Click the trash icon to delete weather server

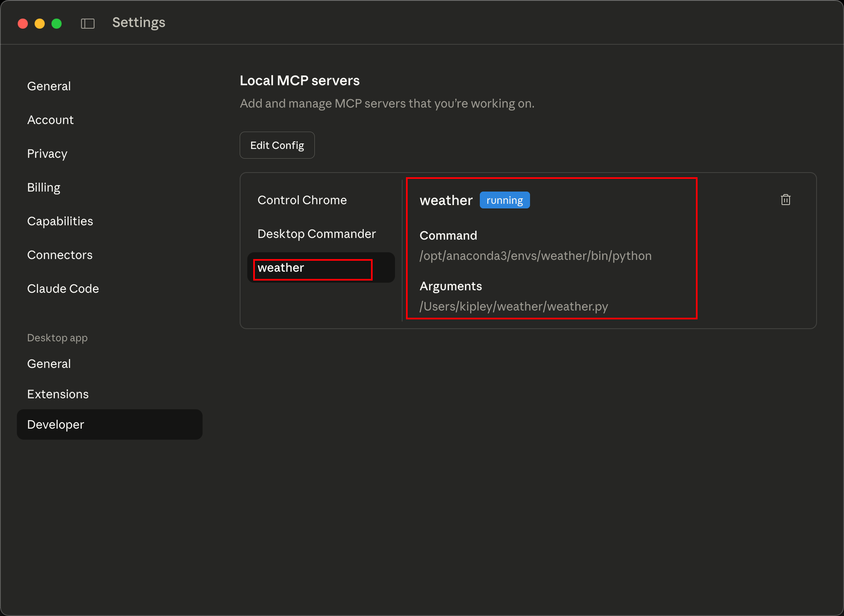pyautogui.click(x=785, y=200)
